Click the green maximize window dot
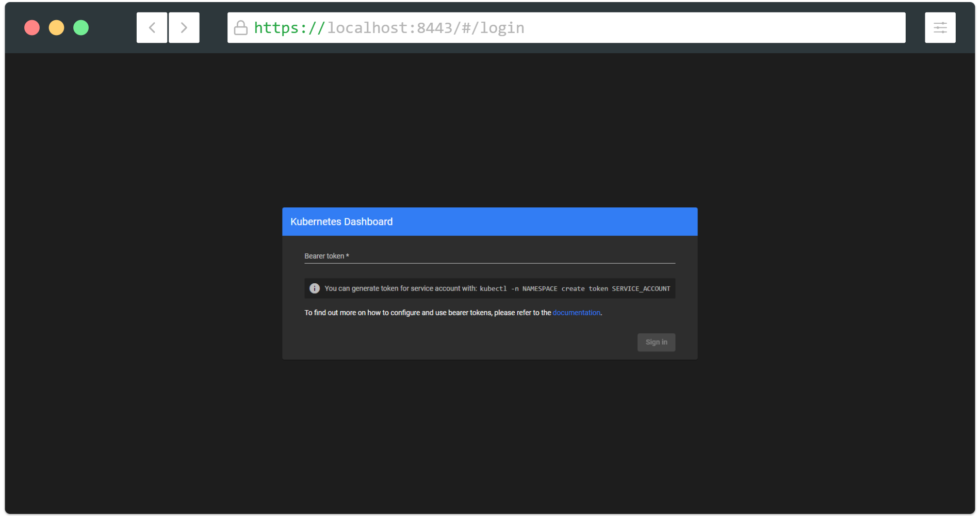 (x=81, y=28)
